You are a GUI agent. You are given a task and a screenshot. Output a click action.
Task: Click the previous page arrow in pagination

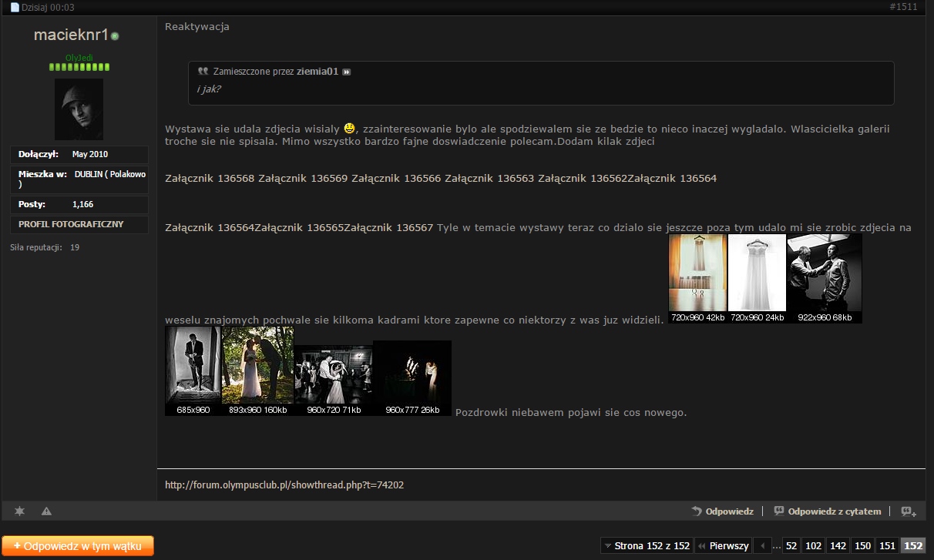[x=761, y=545]
